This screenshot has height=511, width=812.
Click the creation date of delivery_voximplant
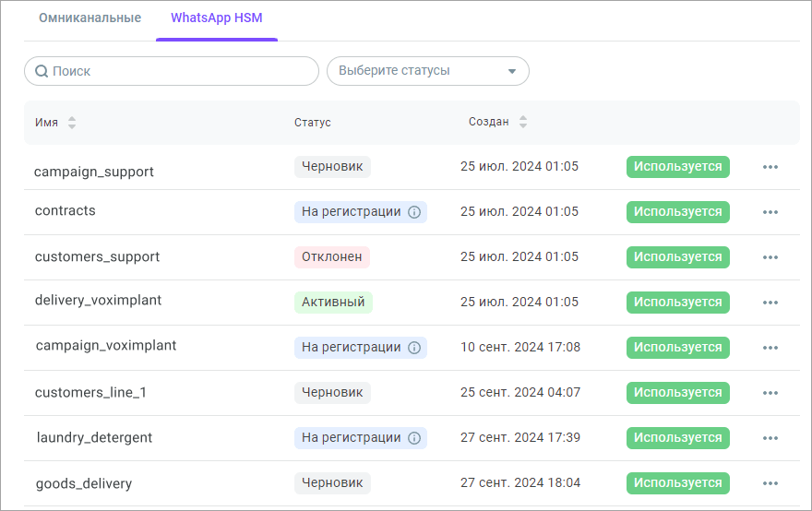tap(519, 302)
